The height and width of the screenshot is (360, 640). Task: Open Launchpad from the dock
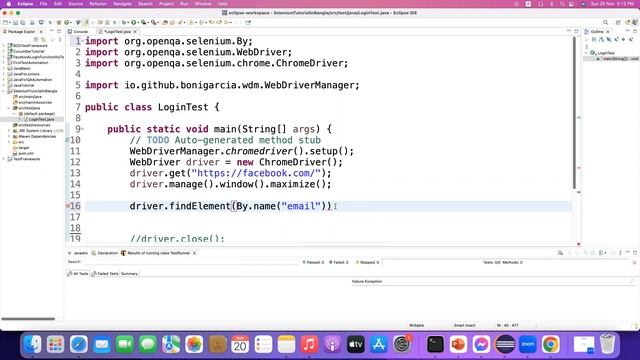coord(55,344)
